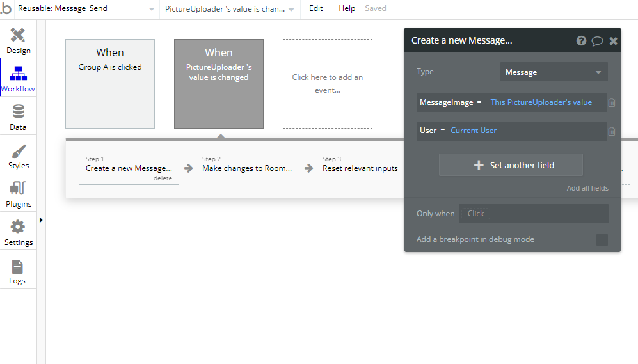Click the arrow between Step 1 and Step 2

pyautogui.click(x=188, y=168)
